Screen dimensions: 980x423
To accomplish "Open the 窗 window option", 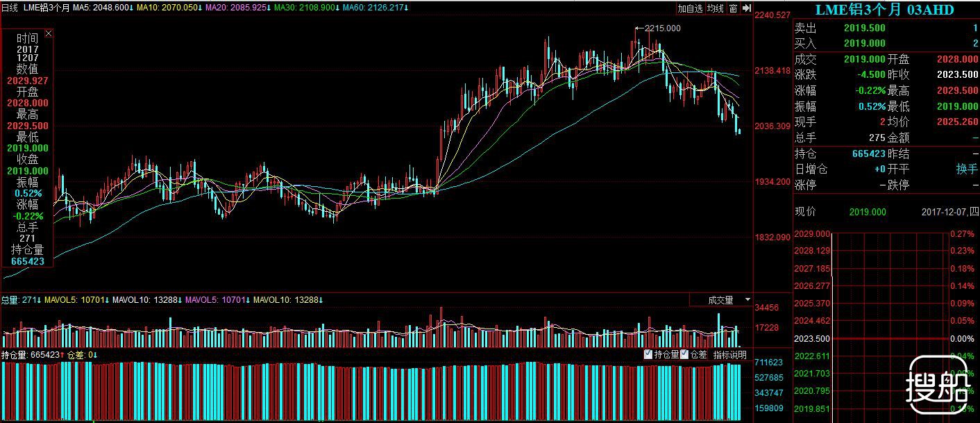I will coord(734,8).
